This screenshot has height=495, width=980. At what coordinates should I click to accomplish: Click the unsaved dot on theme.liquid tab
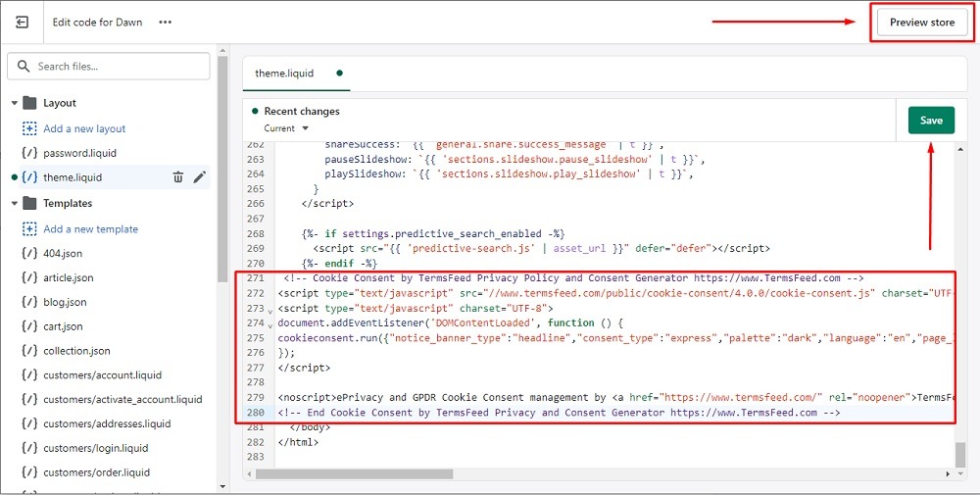pos(339,74)
